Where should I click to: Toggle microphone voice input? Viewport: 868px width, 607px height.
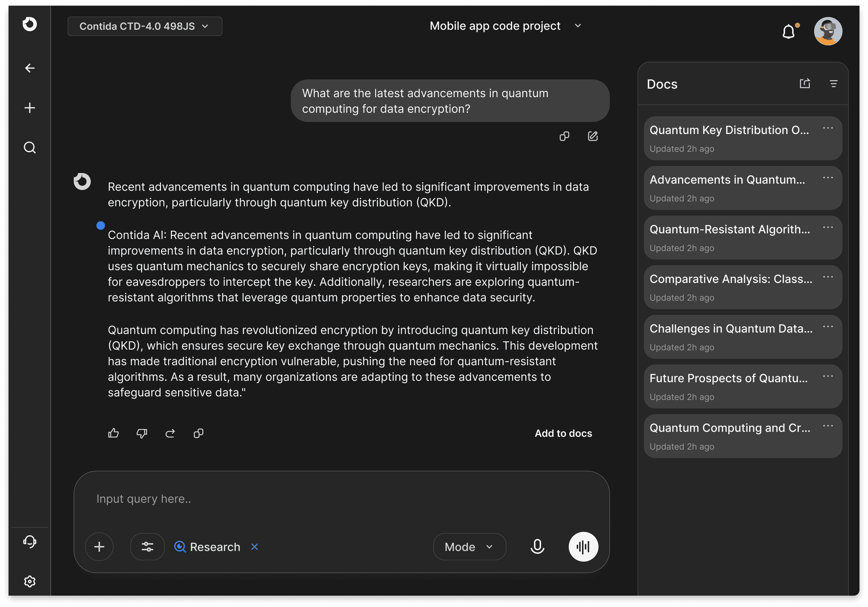pyautogui.click(x=537, y=546)
